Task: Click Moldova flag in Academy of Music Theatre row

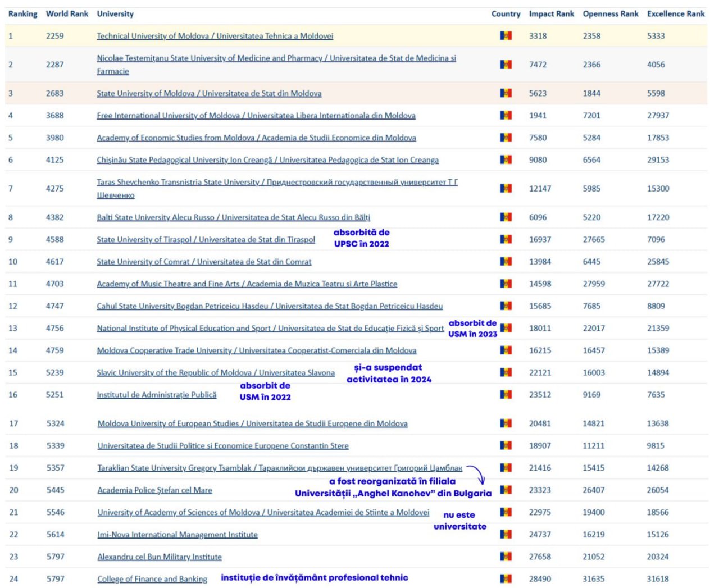Action: (506, 284)
